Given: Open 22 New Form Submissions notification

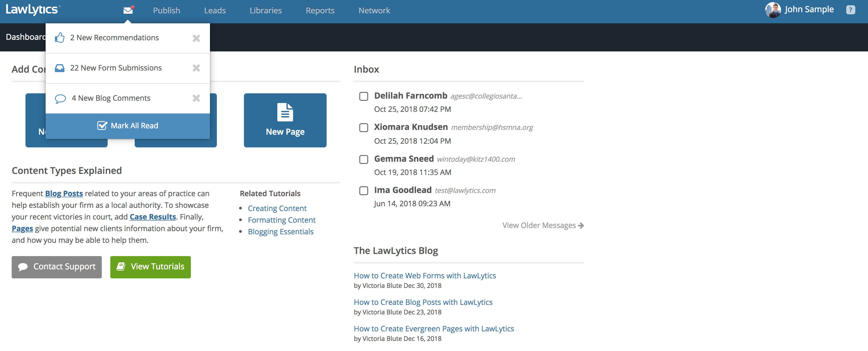Looking at the screenshot, I should (x=128, y=68).
